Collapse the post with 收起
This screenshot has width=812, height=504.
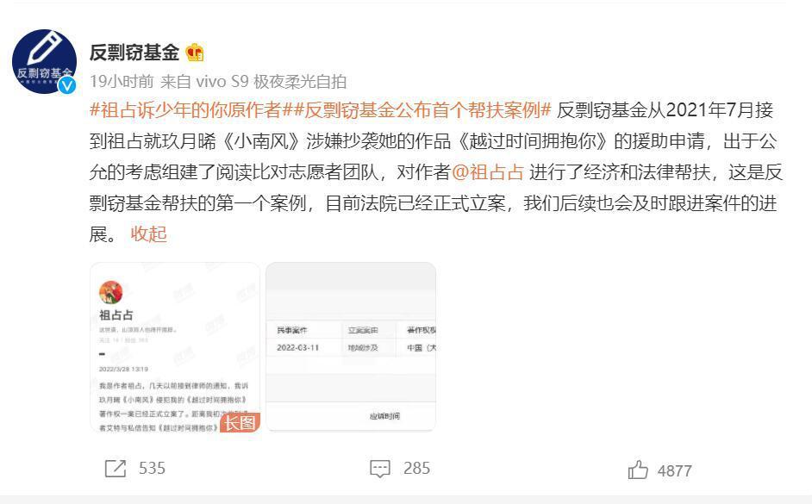click(148, 234)
